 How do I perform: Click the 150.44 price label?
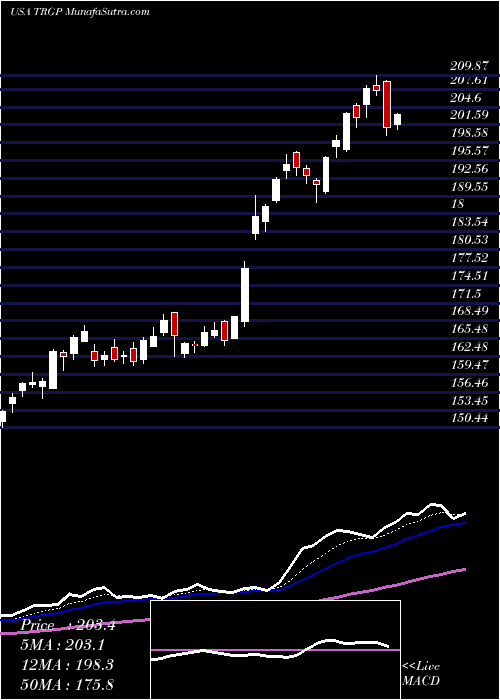470,418
